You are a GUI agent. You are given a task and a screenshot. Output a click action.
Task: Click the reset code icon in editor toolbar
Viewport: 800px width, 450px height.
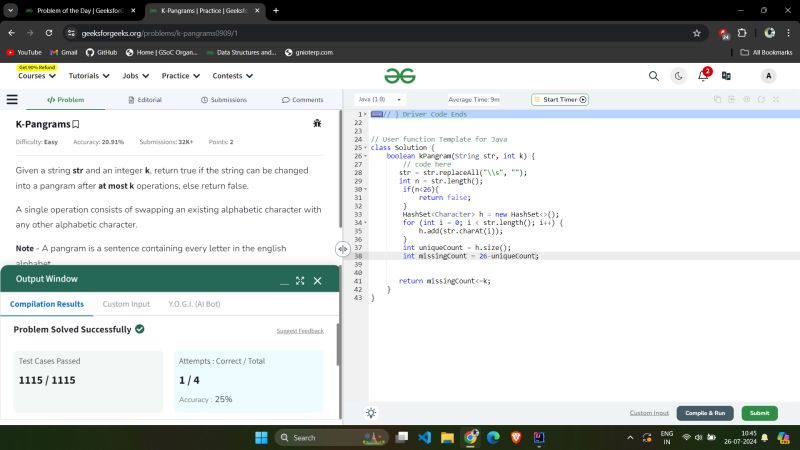[761, 99]
